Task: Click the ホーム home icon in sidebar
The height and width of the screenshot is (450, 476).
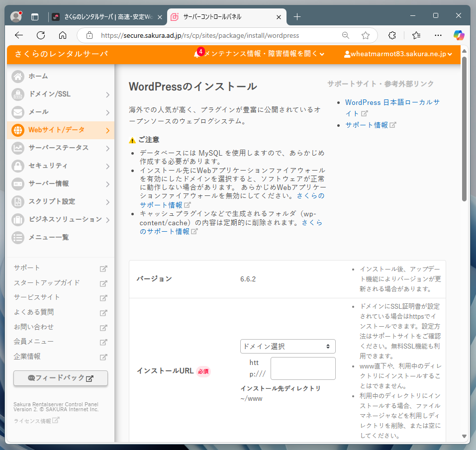Action: 18,77
